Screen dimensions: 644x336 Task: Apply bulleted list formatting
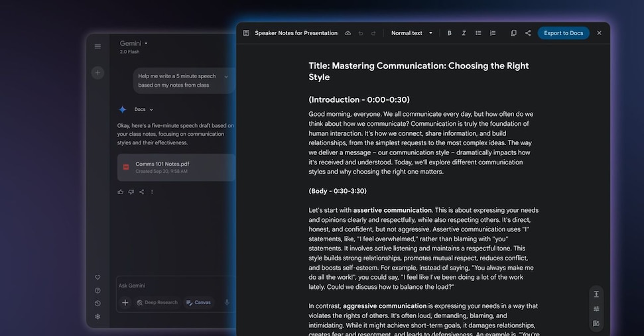tap(478, 33)
